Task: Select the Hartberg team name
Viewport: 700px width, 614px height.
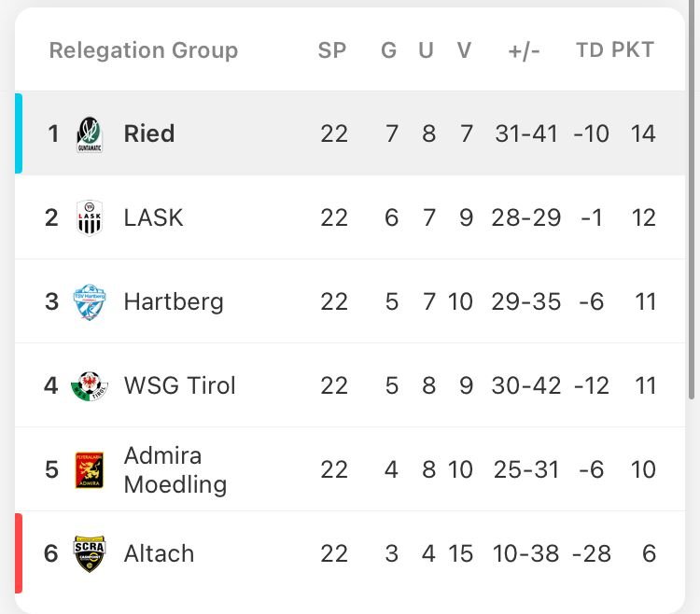Action: (x=174, y=302)
